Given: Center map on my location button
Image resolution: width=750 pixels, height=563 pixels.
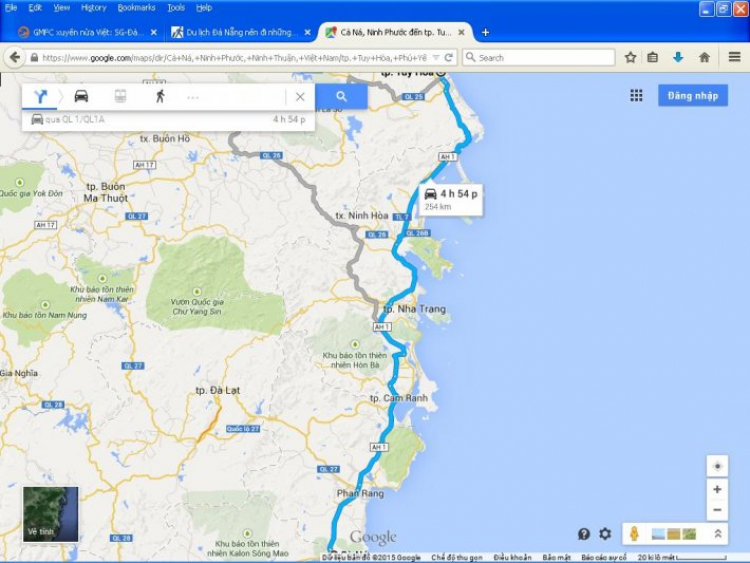Looking at the screenshot, I should point(717,466).
